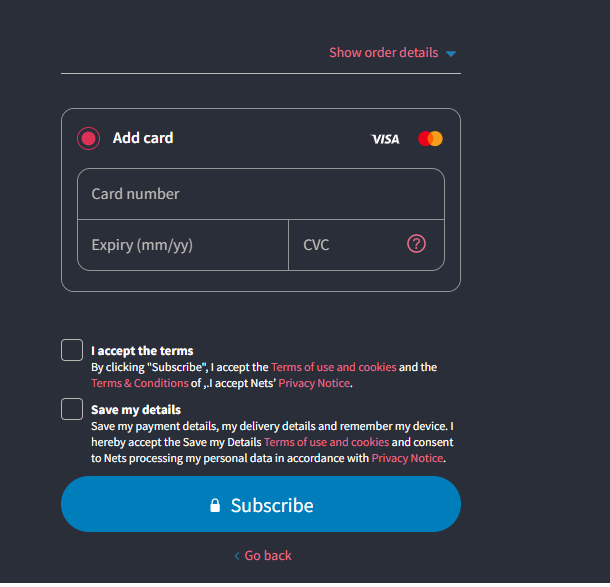Click the Show order details text
Image resolution: width=610 pixels, height=587 pixels.
(x=384, y=53)
